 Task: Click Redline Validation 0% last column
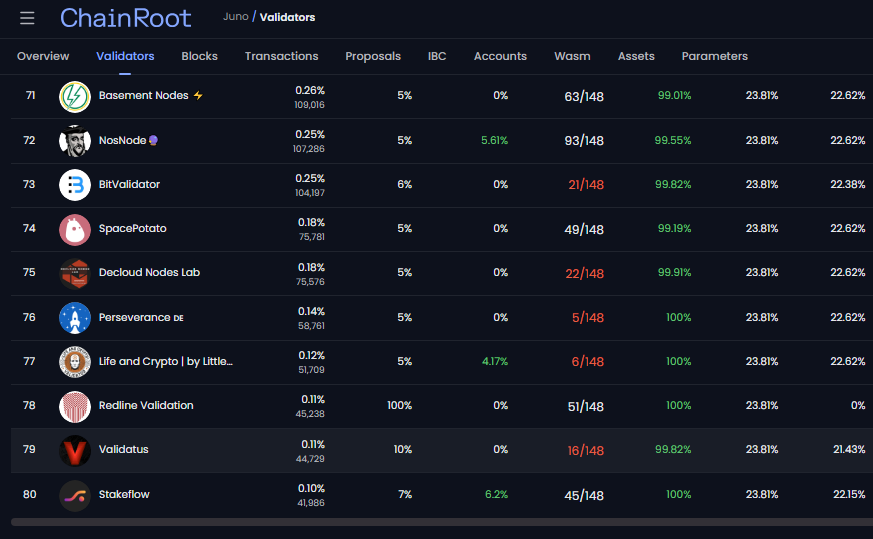click(x=858, y=405)
